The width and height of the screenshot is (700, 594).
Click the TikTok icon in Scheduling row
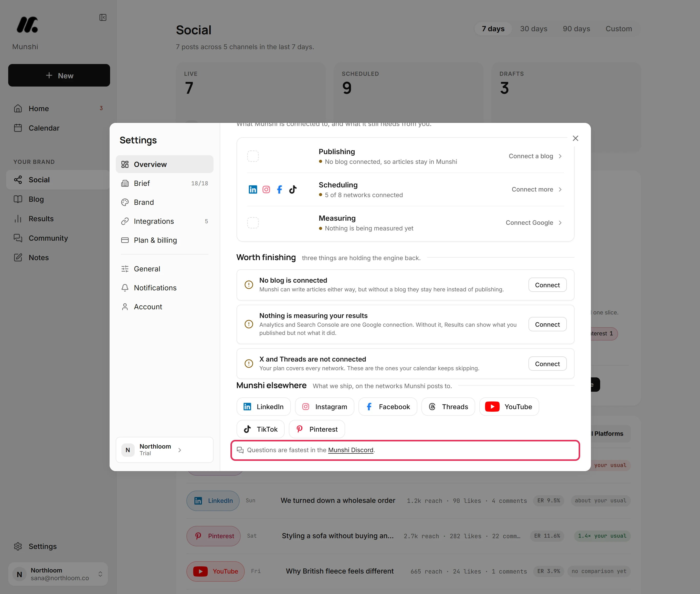(x=293, y=189)
